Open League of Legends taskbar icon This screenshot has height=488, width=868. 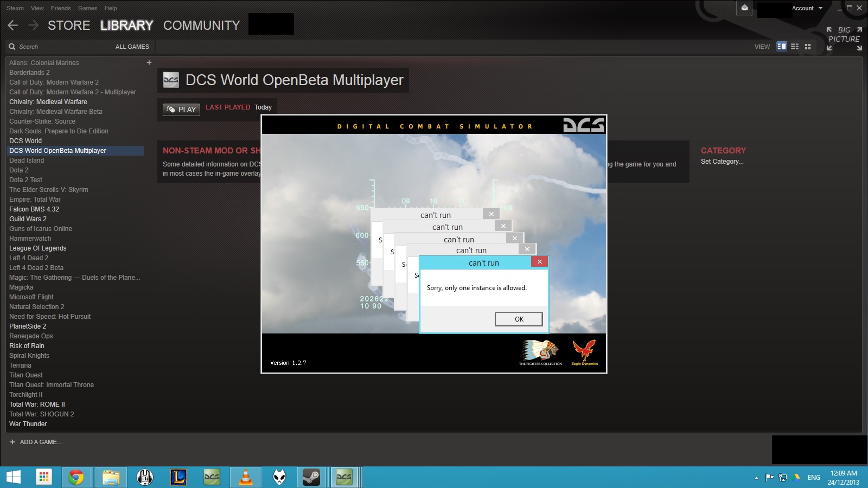[178, 477]
